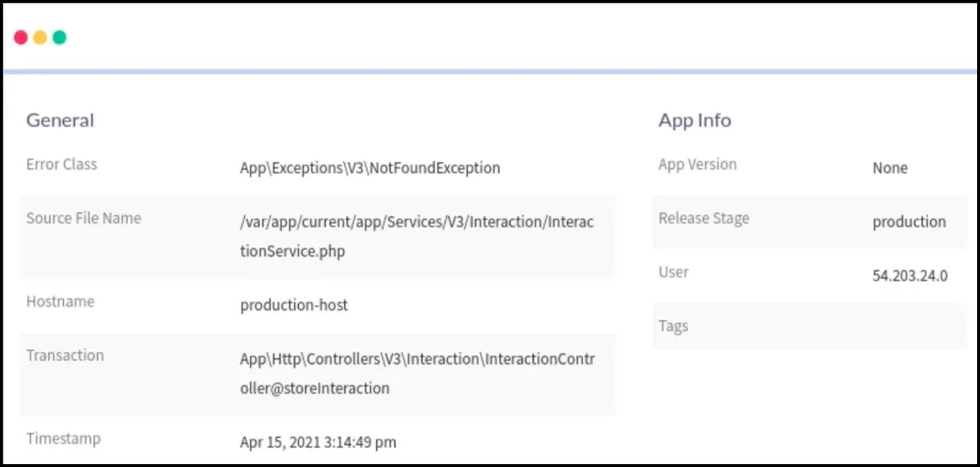The image size is (980, 467).
Task: Click the Error Class label
Action: (x=62, y=164)
